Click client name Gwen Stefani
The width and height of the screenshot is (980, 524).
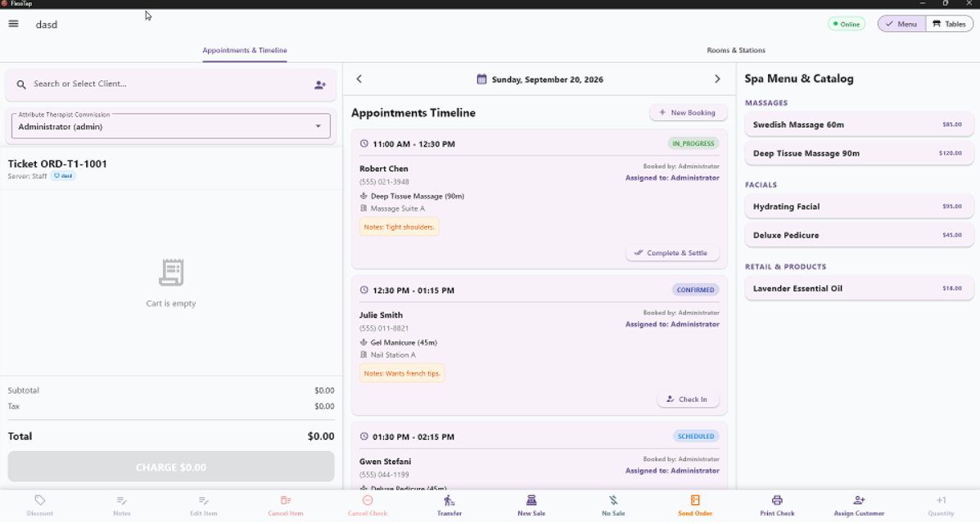[x=385, y=462]
